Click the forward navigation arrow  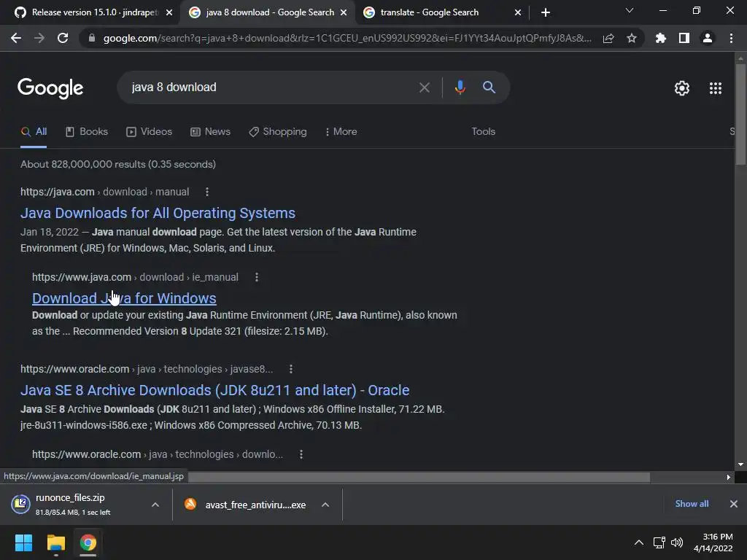[39, 38]
